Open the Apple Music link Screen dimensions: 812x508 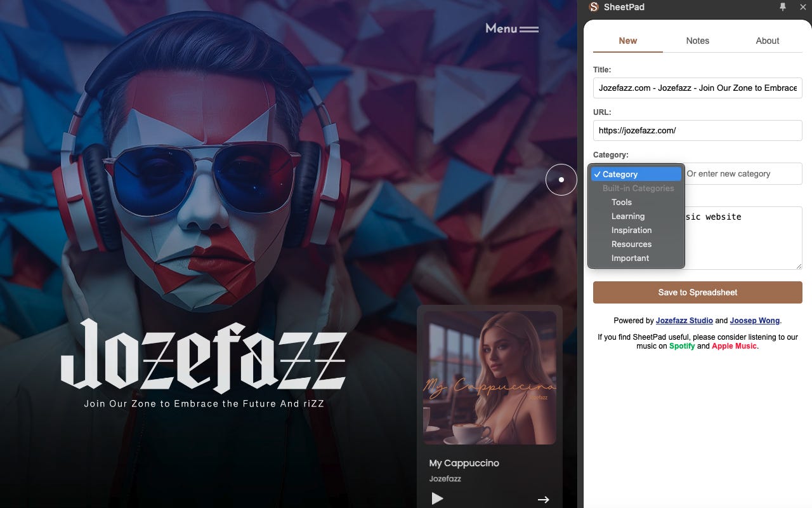coord(734,346)
